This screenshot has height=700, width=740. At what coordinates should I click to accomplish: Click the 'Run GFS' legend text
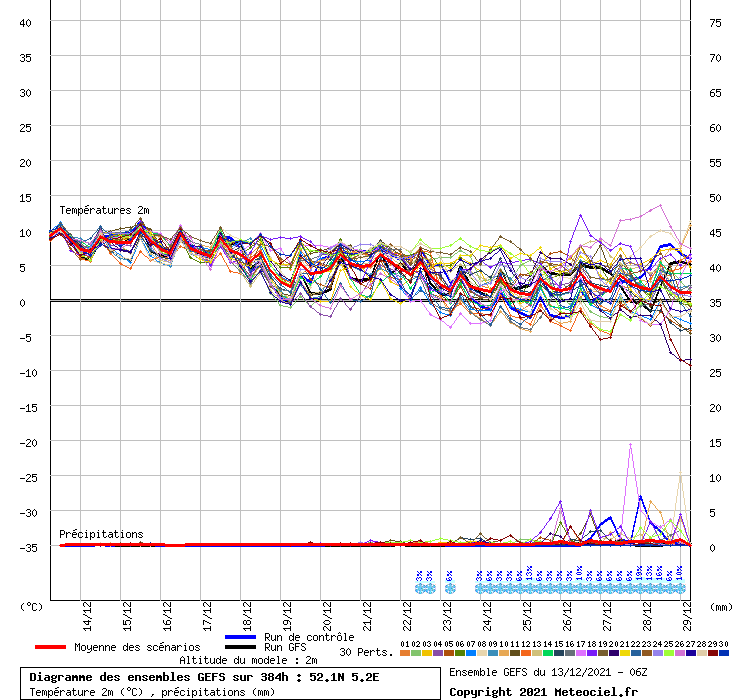285,647
